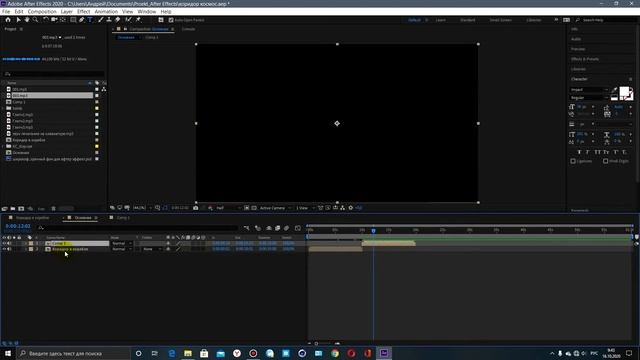
Task: Select the Hand tool
Action: coord(27,20)
